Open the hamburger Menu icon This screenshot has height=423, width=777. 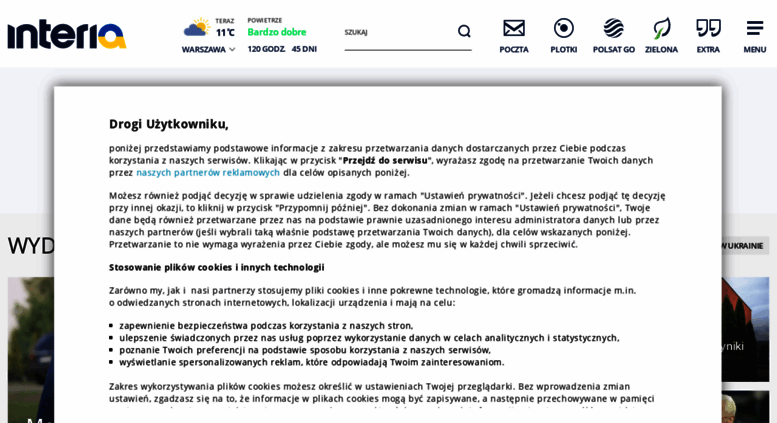(755, 28)
